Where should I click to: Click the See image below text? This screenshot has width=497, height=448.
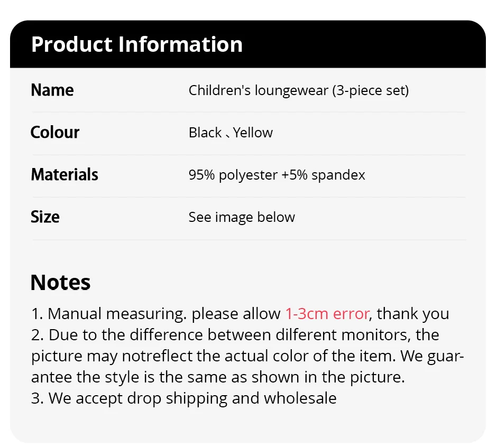(x=242, y=217)
